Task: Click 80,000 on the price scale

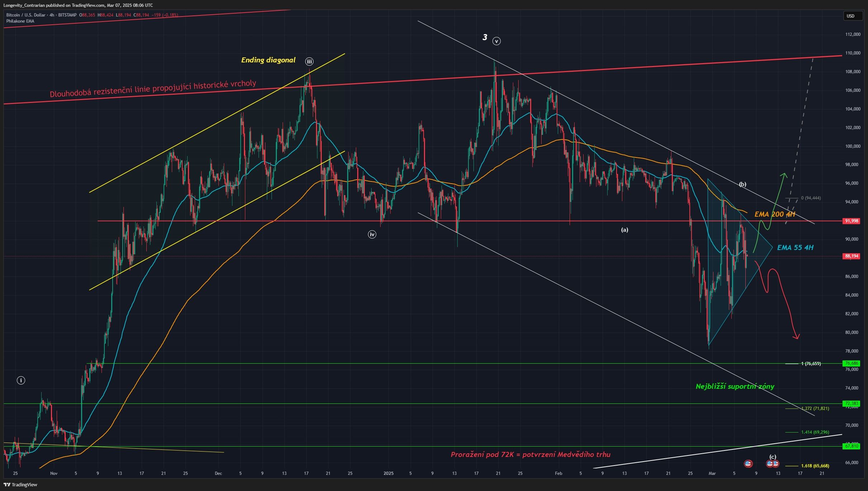Action: pos(852,332)
